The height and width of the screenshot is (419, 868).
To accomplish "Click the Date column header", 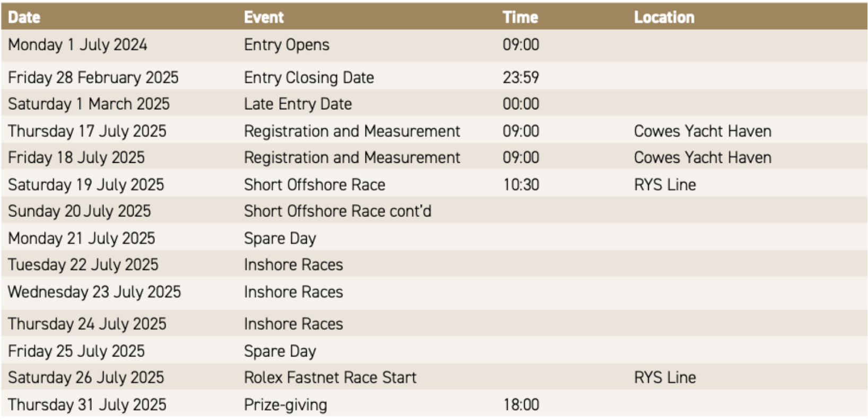I will click(x=24, y=18).
